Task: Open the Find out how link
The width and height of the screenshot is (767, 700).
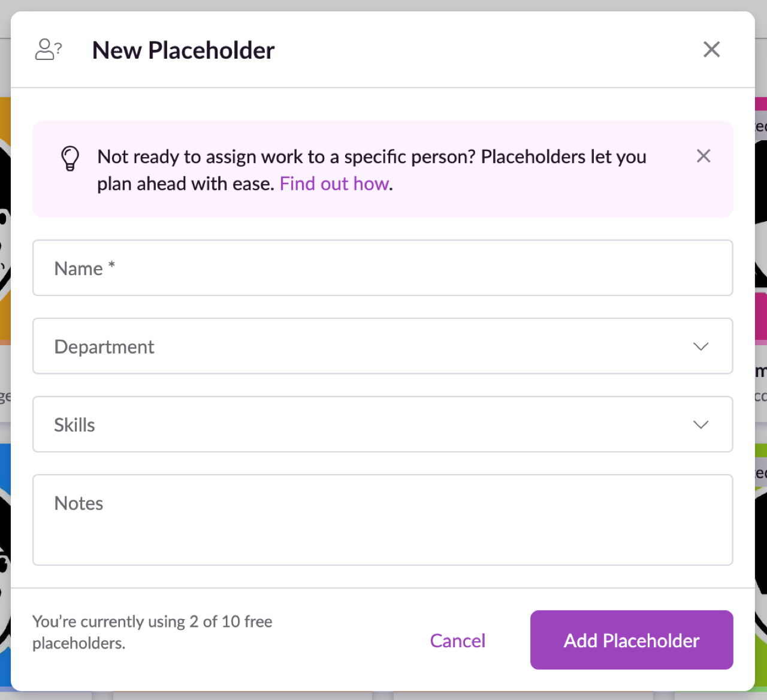Action: [x=334, y=183]
